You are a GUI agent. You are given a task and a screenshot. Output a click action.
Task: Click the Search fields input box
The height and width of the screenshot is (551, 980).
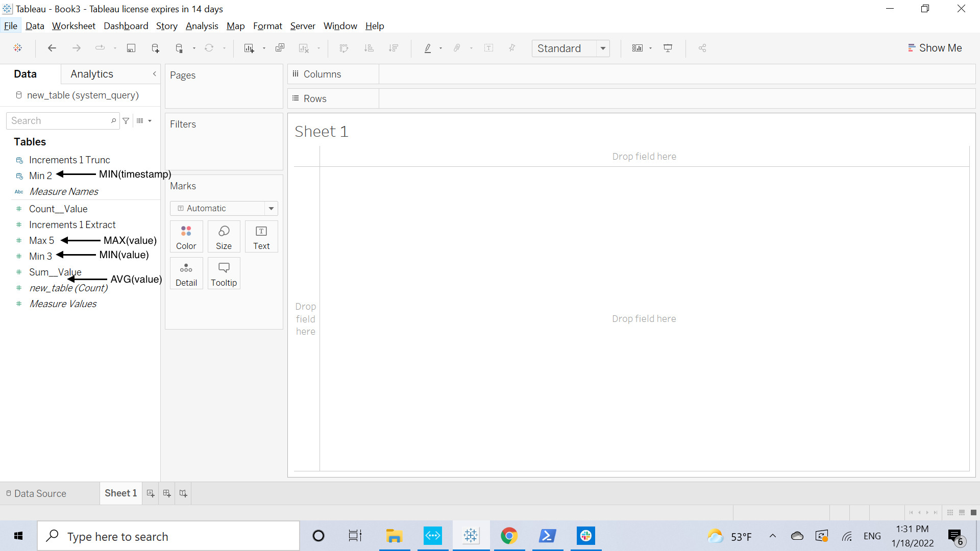[63, 121]
